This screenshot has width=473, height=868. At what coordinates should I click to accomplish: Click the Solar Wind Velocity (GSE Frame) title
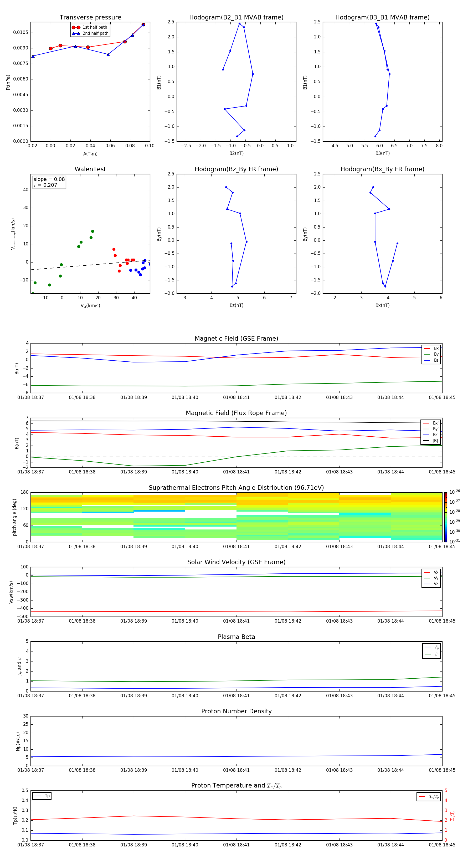coord(236,562)
